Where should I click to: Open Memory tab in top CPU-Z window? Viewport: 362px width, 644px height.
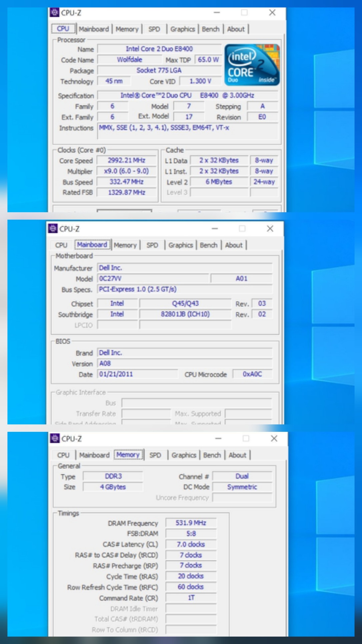127,29
